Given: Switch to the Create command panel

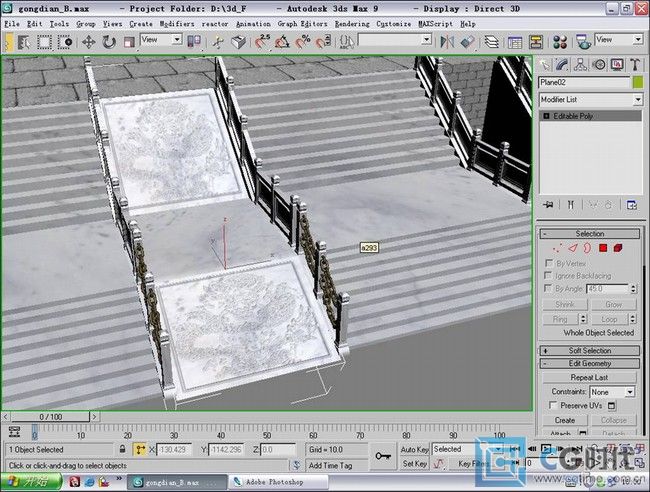Looking at the screenshot, I should coord(544,65).
